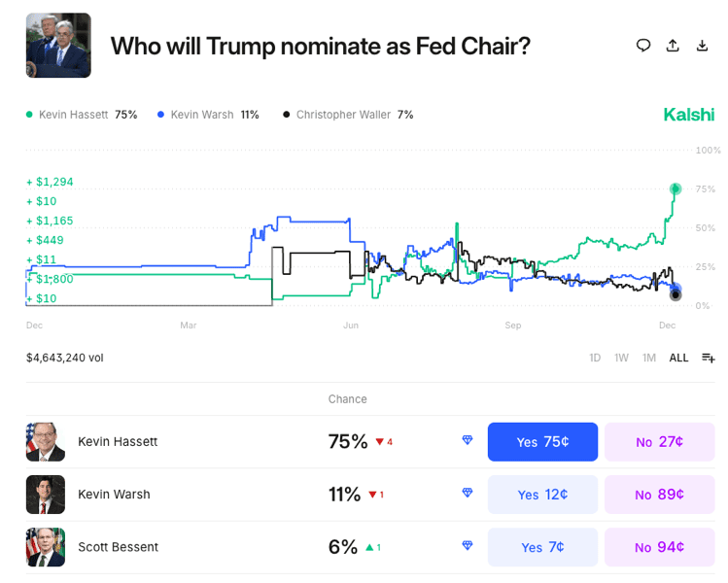Select the 1W time range
This screenshot has width=728, height=583.
622,358
